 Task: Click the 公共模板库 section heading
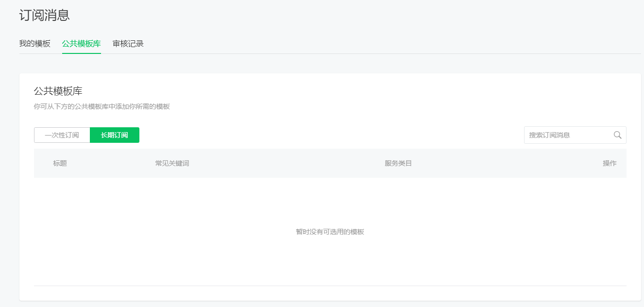point(58,91)
